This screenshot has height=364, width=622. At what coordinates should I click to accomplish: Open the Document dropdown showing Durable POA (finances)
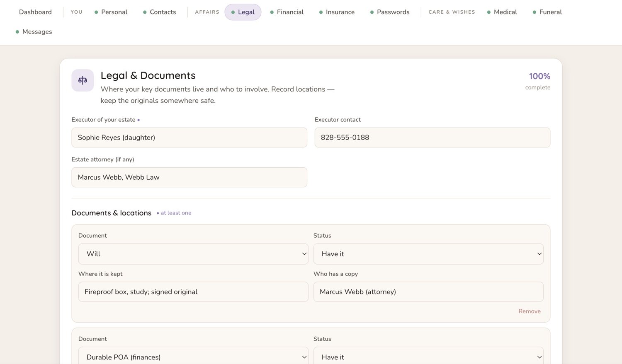coord(193,357)
